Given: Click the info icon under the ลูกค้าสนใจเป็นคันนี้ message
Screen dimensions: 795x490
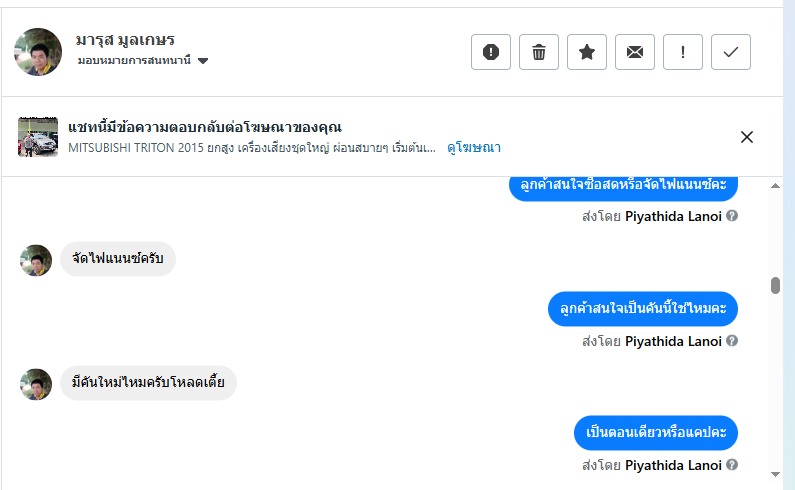Looking at the screenshot, I should 732,341.
